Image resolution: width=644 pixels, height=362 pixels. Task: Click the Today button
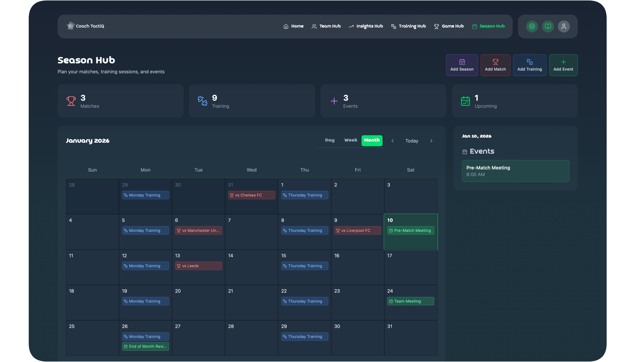pyautogui.click(x=412, y=141)
